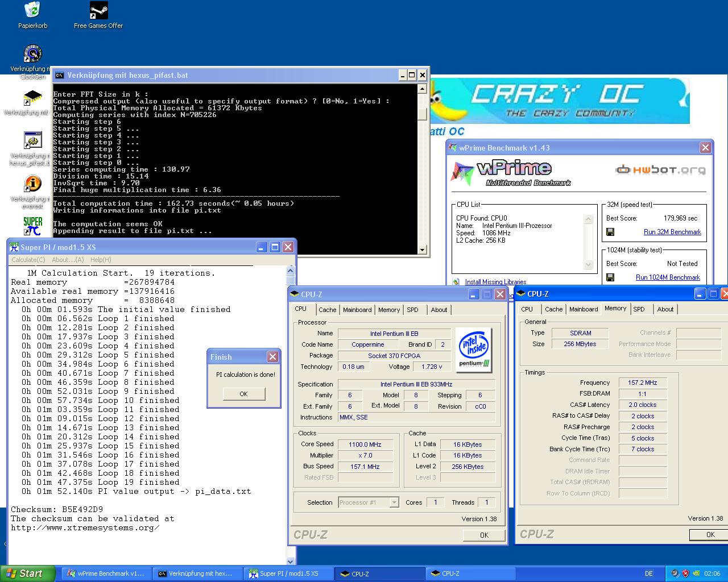Open the Papierkorb recycle bin icon
Image resolution: width=728 pixels, height=582 pixels.
pos(32,10)
